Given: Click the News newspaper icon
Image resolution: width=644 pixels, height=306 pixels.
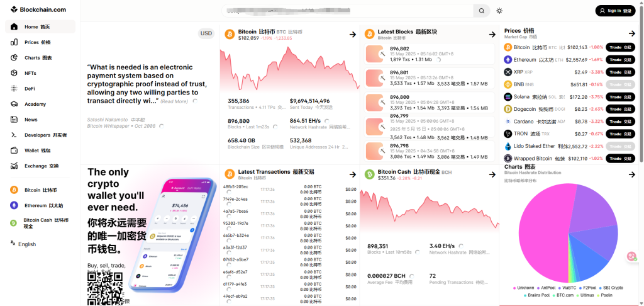Looking at the screenshot, I should 14,119.
